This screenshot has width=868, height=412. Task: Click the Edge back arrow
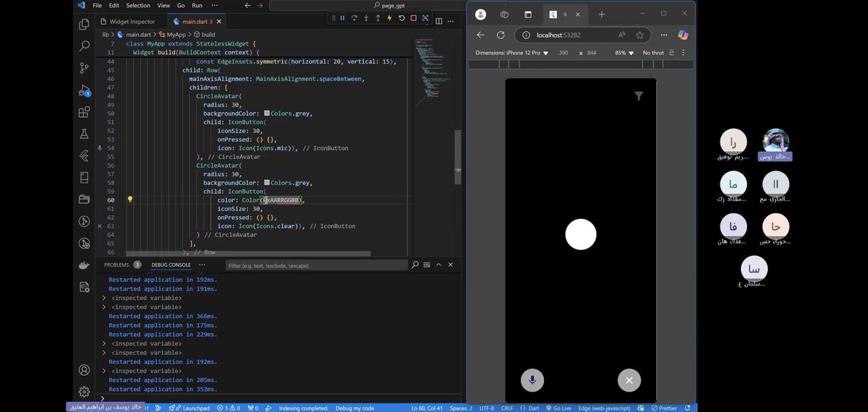[x=480, y=35]
